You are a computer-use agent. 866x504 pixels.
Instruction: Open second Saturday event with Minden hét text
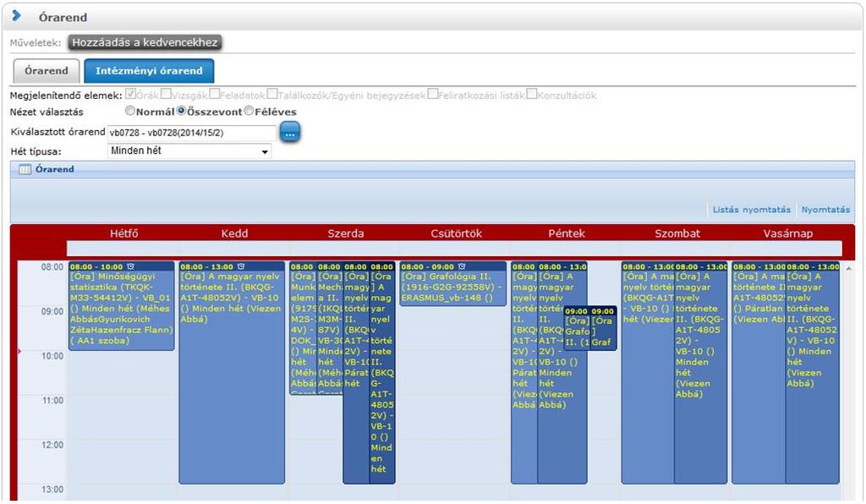pyautogui.click(x=700, y=373)
